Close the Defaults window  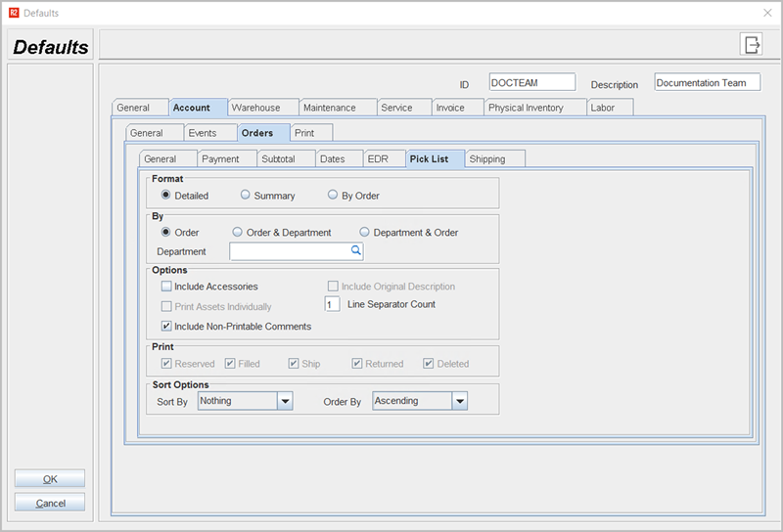click(x=765, y=13)
